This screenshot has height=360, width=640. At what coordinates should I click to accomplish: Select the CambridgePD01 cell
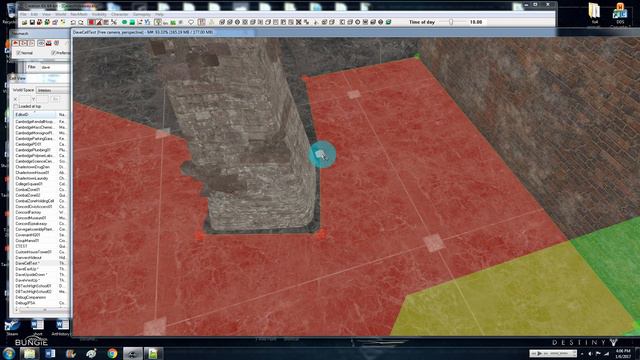pos(28,144)
